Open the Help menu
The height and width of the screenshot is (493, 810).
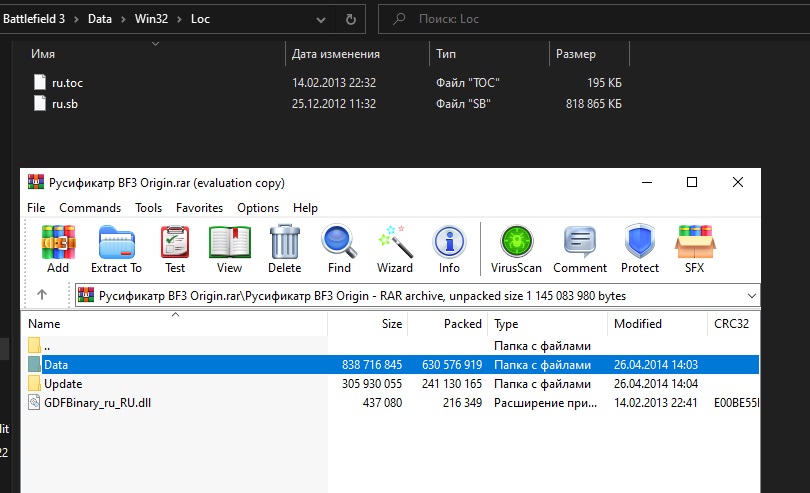305,208
